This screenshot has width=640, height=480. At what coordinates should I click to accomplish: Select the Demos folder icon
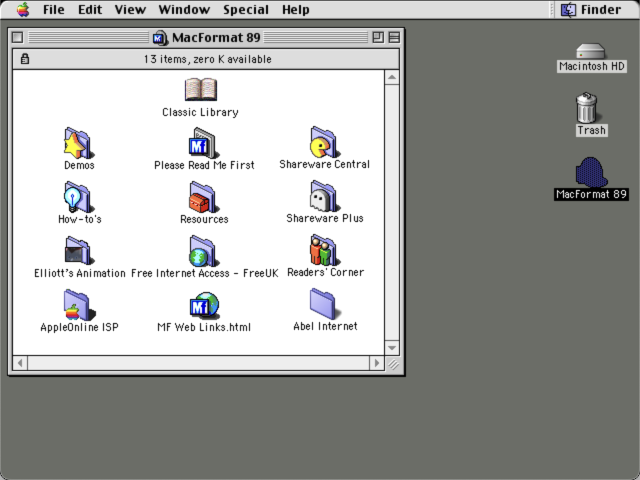78,143
